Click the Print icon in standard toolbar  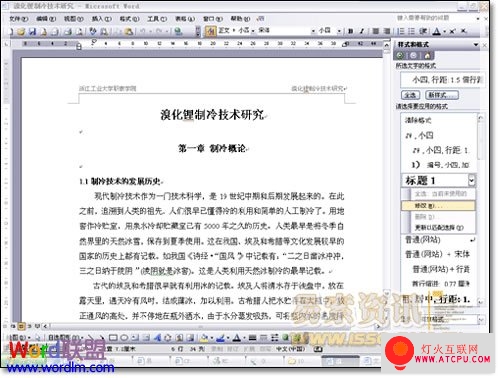tap(68, 32)
